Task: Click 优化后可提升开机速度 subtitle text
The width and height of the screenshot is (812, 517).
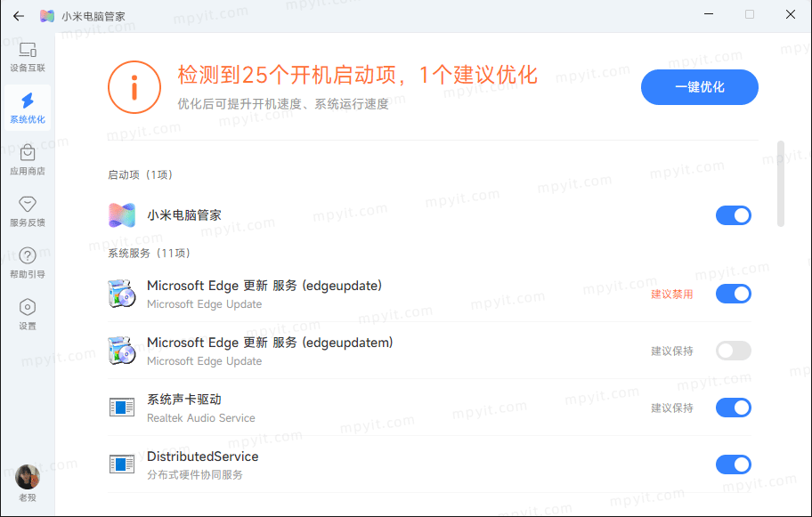Action: point(283,104)
